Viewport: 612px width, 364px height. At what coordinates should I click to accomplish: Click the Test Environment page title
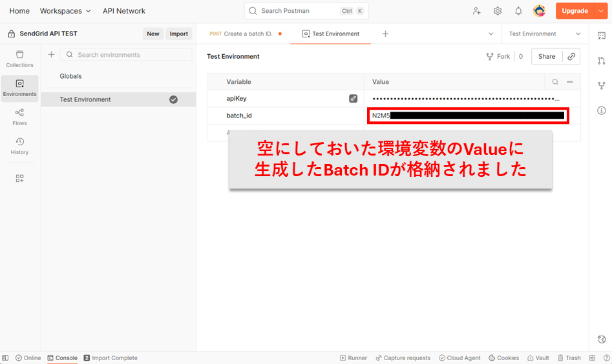click(x=233, y=57)
